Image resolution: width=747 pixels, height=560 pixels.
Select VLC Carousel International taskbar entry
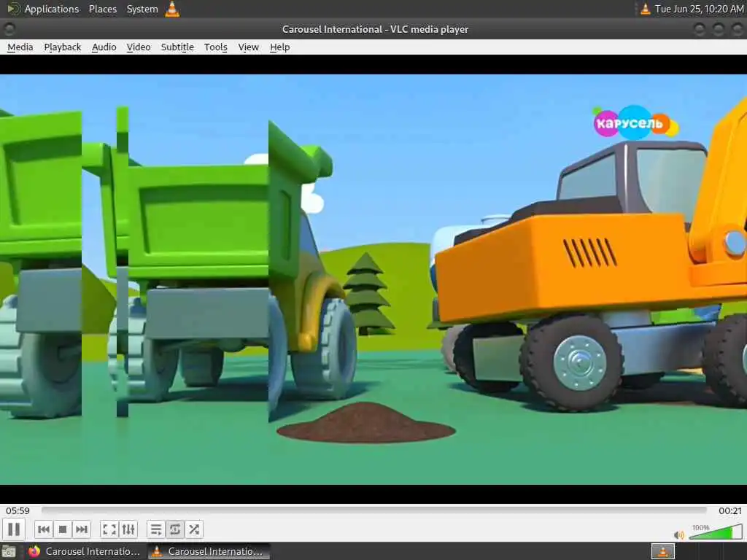click(208, 551)
